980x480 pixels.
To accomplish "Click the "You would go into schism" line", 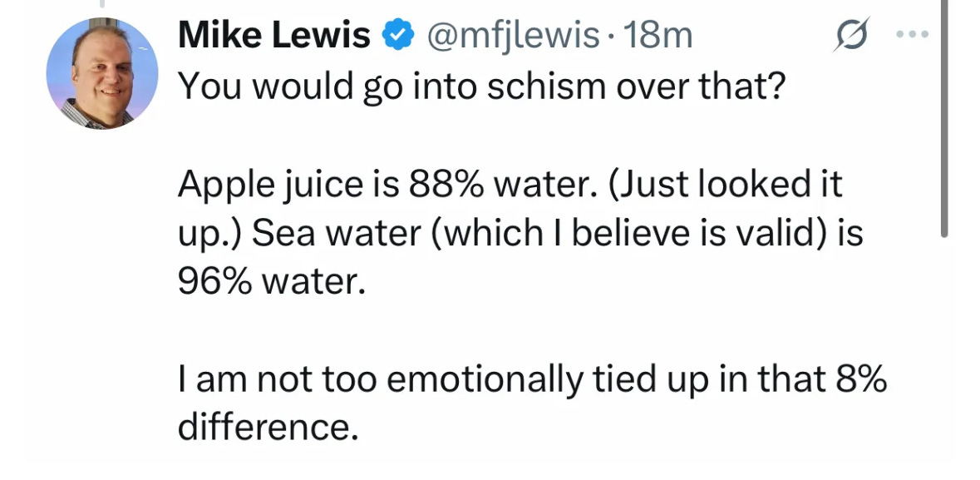I will point(481,87).
